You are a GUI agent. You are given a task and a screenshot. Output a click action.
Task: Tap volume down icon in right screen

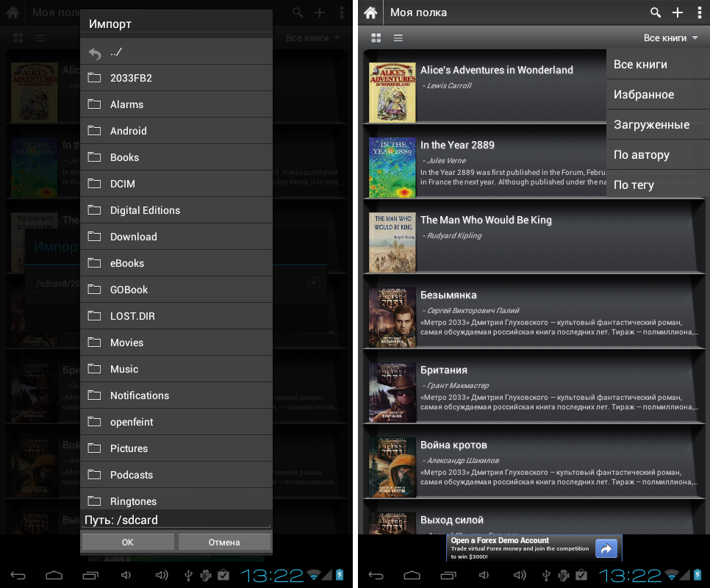click(x=484, y=576)
